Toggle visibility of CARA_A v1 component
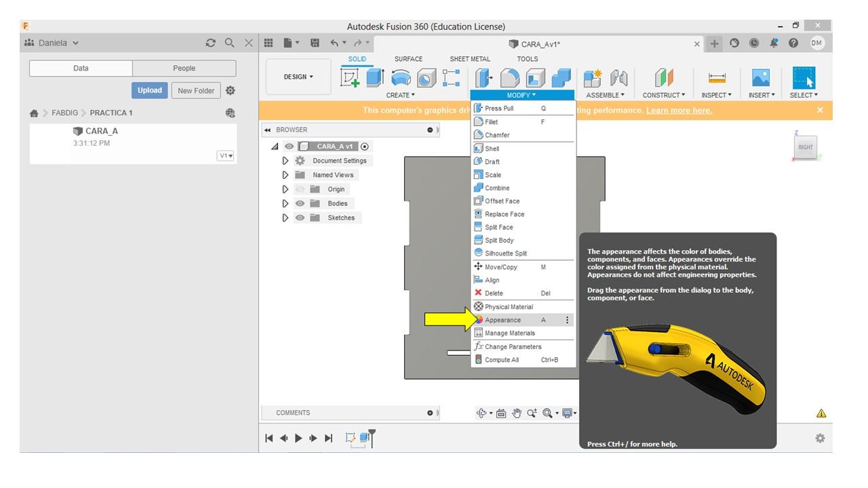This screenshot has width=868, height=488. point(290,146)
